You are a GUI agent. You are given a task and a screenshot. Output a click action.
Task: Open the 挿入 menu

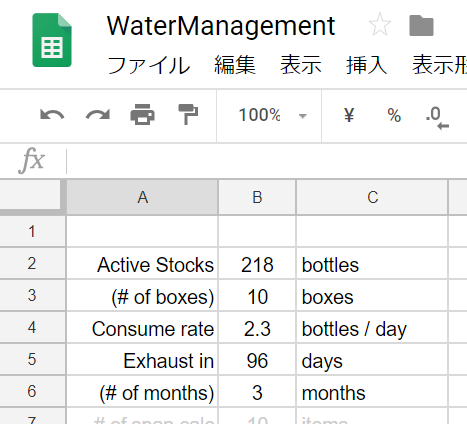pos(366,65)
